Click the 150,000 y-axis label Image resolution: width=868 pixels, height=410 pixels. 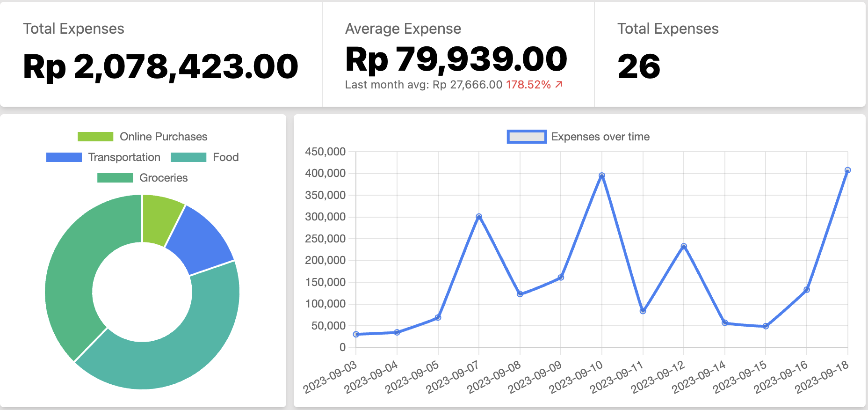(325, 282)
